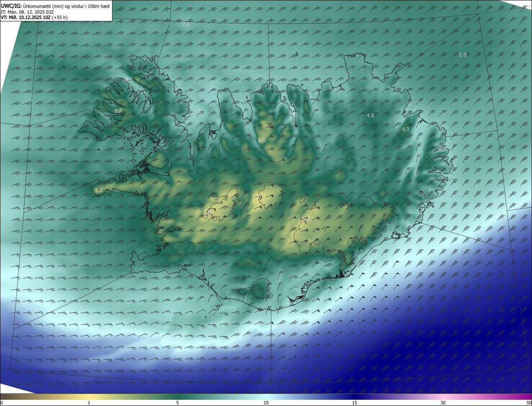Image resolution: width=532 pixels, height=406 pixels.
Task: Click the 1 tick on the color scale
Action: tap(89, 403)
